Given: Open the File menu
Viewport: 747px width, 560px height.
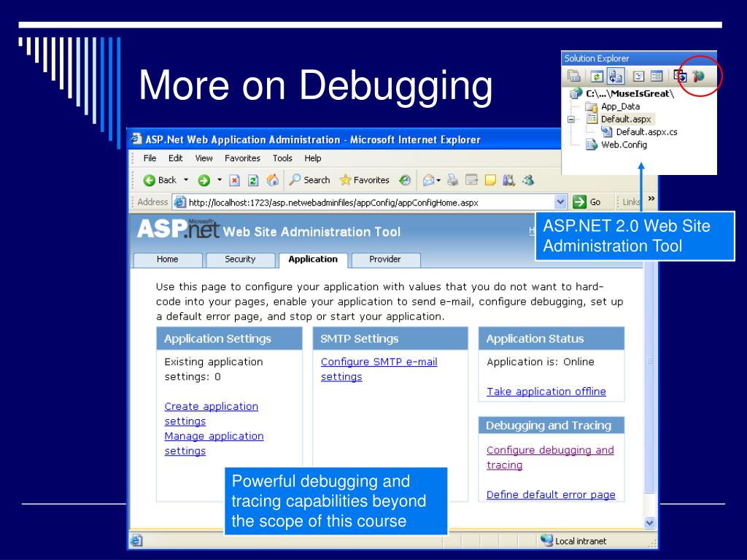Looking at the screenshot, I should click(150, 158).
